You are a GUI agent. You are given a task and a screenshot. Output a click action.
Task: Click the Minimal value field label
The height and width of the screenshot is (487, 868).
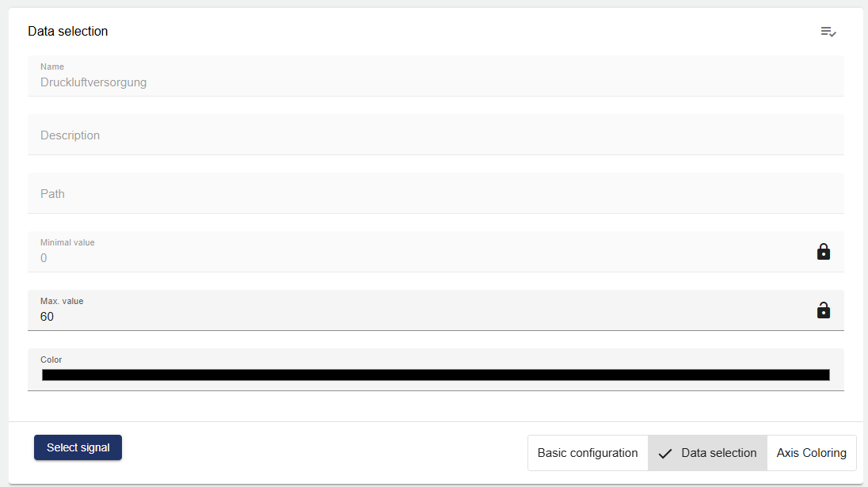(x=67, y=242)
